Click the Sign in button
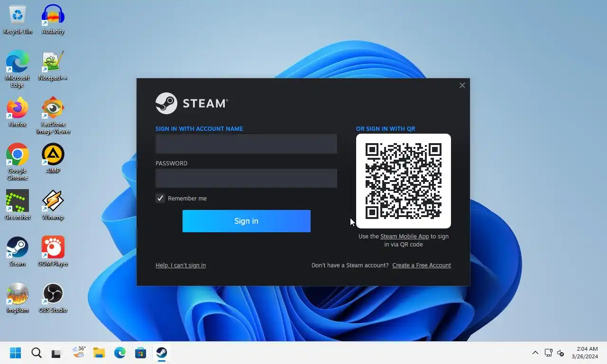Screen dimensions: 607x364 247,221
